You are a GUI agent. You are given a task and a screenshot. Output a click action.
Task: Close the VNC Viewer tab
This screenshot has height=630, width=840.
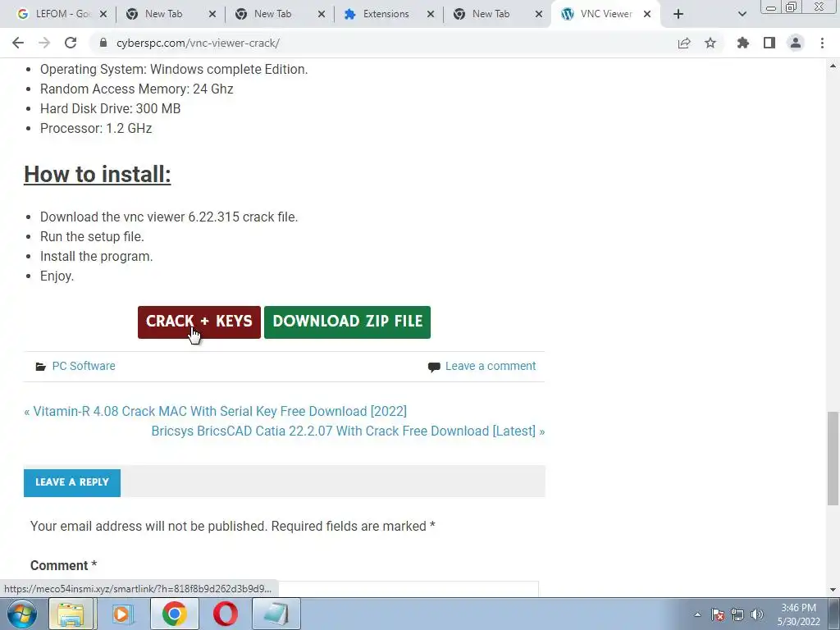coord(647,14)
